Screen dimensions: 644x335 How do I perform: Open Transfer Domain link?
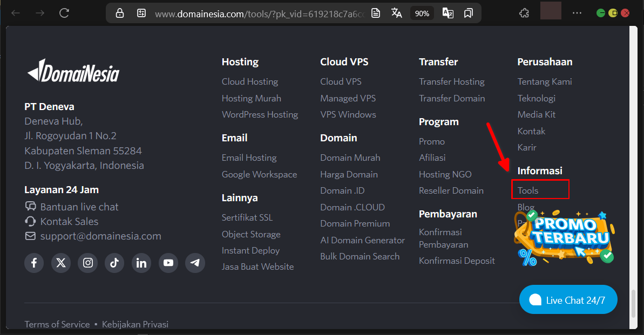tap(452, 99)
